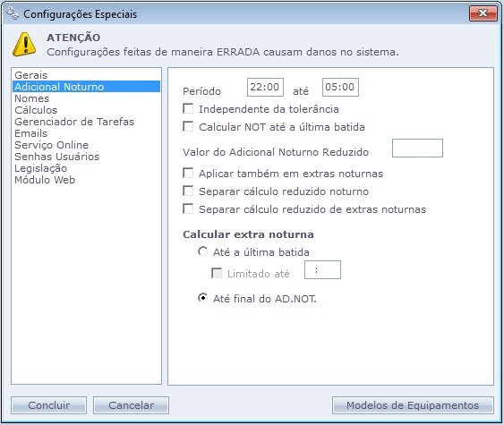This screenshot has width=504, height=425.
Task: Enable Independente da tolerância checkbox
Action: 188,108
